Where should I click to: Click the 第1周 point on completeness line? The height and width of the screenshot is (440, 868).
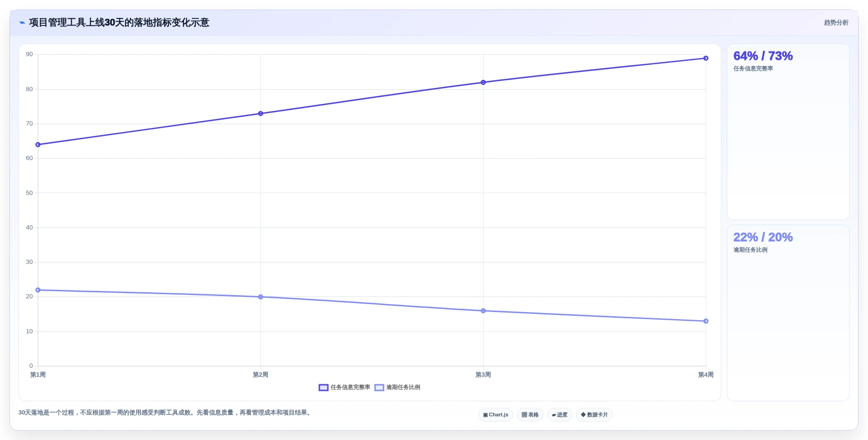click(x=38, y=145)
